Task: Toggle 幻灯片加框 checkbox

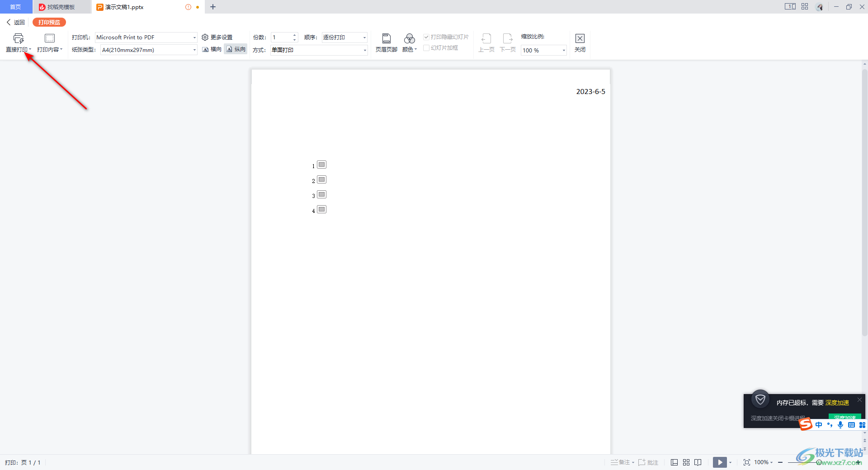Action: pos(426,48)
